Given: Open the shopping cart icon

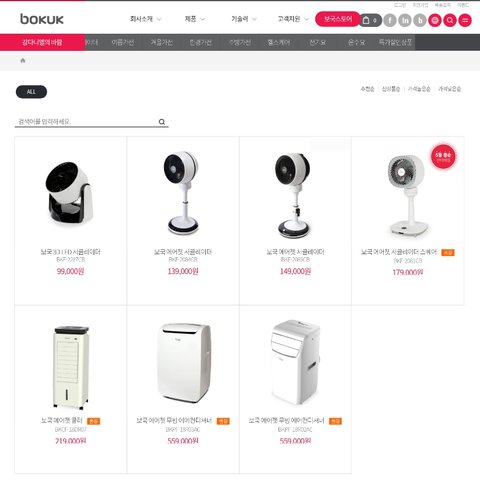Looking at the screenshot, I should point(370,20).
